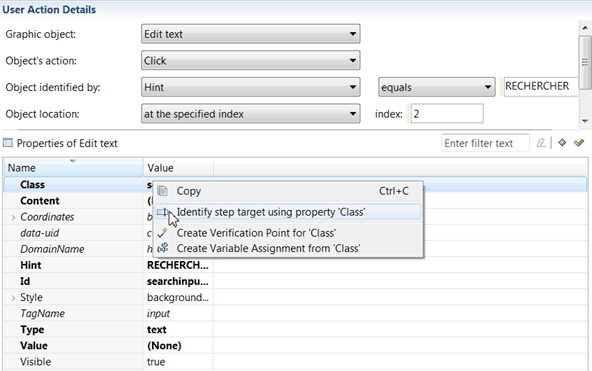
Task: Expand the Style property row
Action: click(13, 298)
